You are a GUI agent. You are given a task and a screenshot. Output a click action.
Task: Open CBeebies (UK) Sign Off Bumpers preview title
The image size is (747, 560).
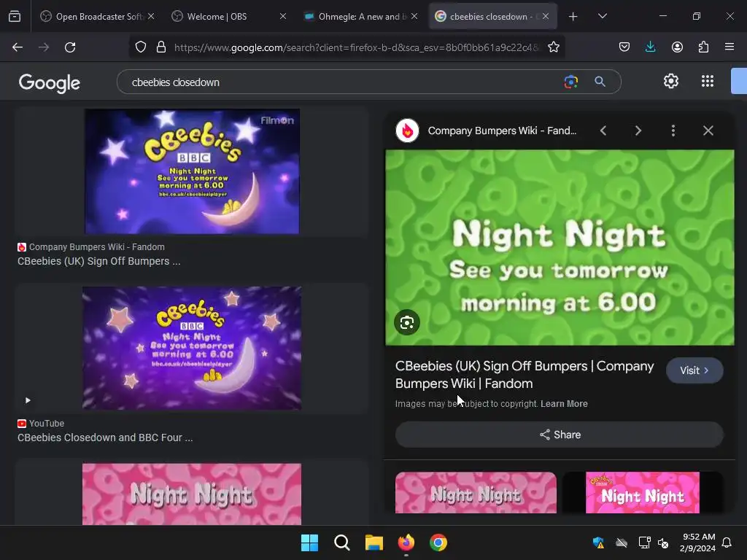click(x=525, y=375)
